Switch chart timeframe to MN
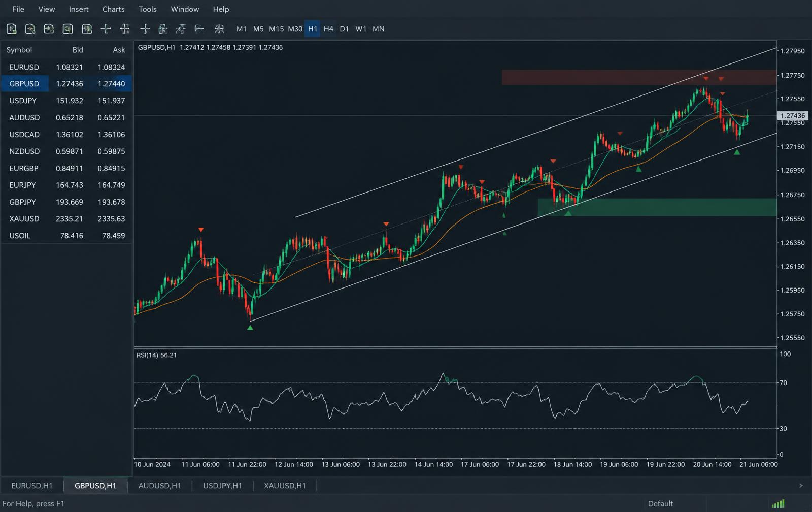Viewport: 812px width, 512px height. pyautogui.click(x=379, y=29)
